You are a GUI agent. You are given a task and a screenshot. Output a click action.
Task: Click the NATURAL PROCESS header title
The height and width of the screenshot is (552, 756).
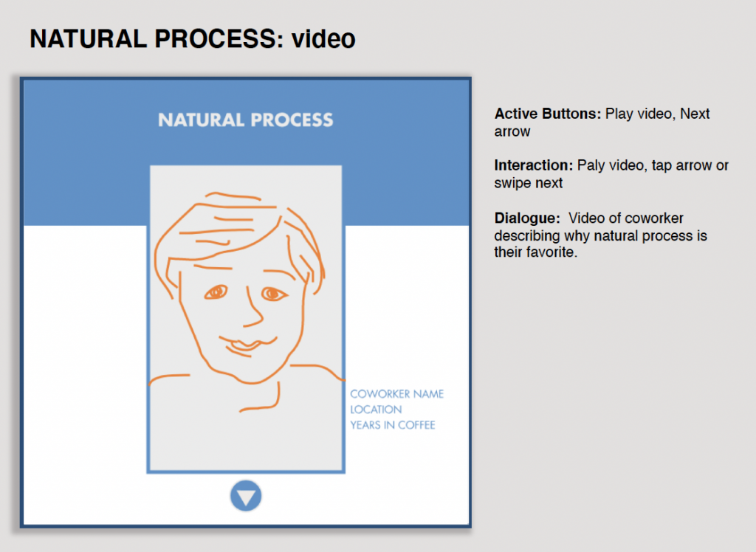point(245,120)
